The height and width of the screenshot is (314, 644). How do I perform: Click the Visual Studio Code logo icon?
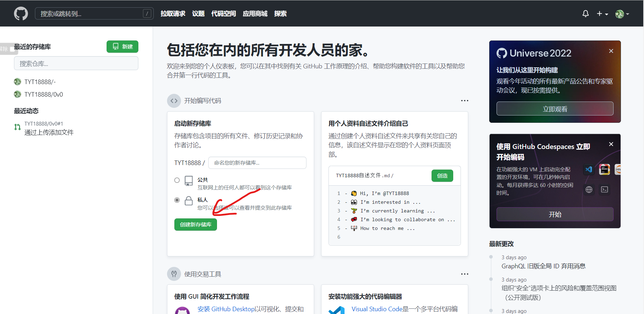click(337, 311)
